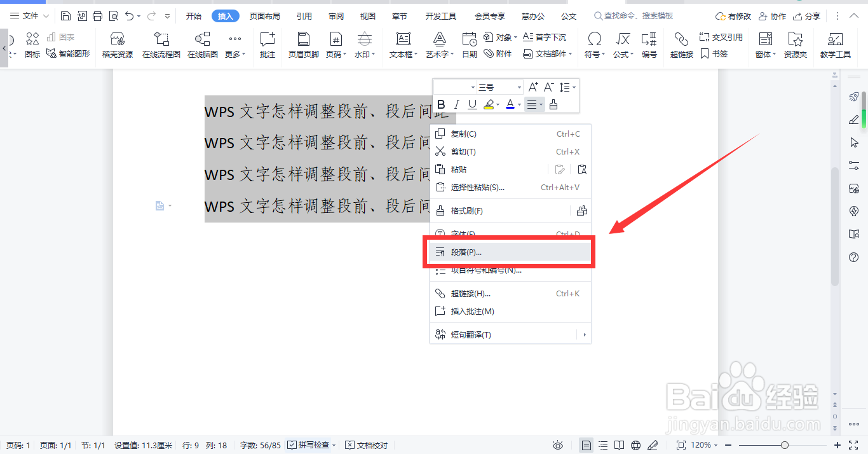
Task: Click Italic in the mini toolbar
Action: 456,104
